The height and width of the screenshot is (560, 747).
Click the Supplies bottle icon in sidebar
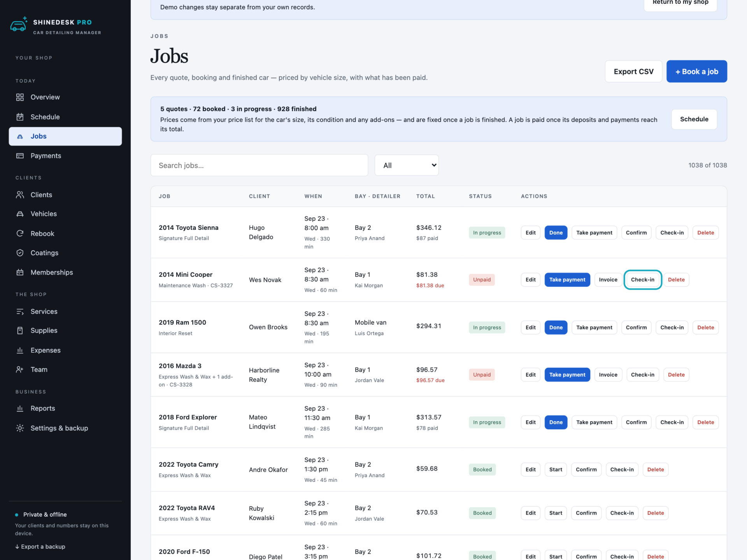coord(20,331)
